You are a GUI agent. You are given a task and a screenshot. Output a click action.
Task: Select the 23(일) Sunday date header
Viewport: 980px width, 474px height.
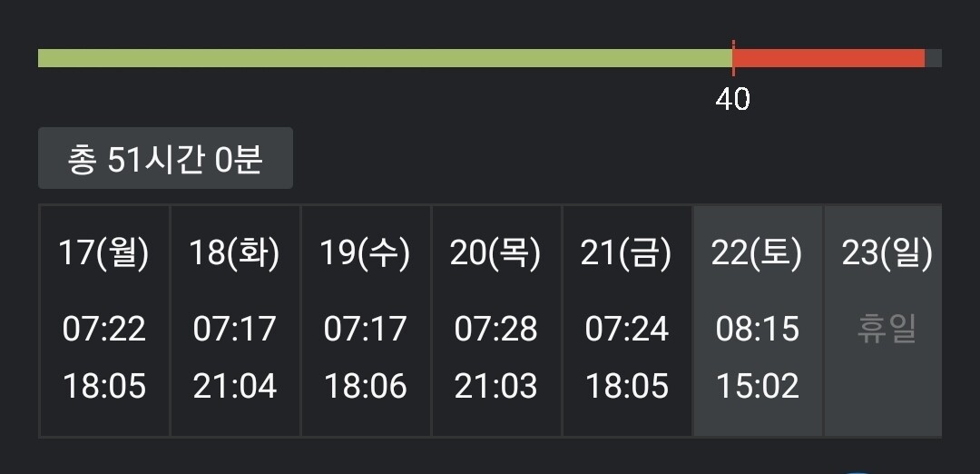pyautogui.click(x=887, y=253)
